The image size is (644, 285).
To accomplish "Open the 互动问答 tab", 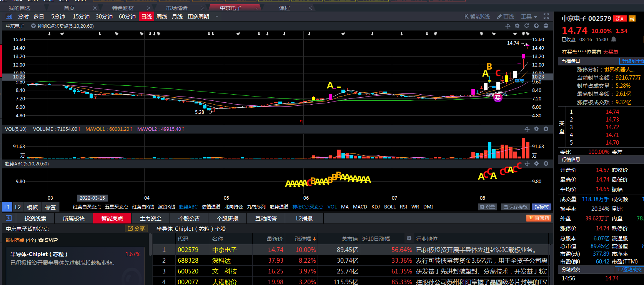I will (266, 218).
